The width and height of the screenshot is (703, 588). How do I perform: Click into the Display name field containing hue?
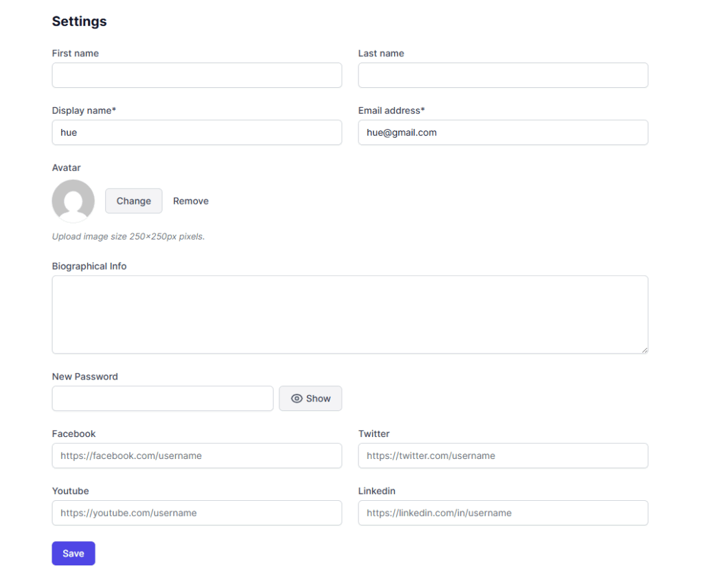[x=197, y=132]
